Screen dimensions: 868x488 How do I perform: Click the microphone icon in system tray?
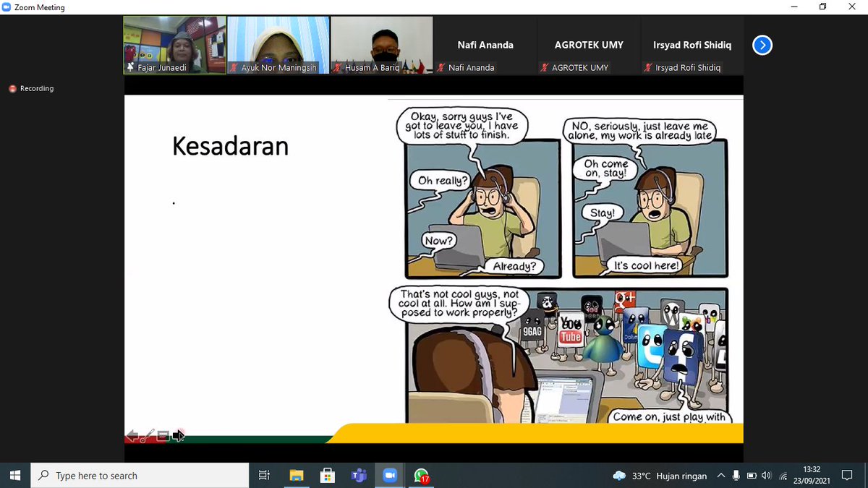point(736,476)
